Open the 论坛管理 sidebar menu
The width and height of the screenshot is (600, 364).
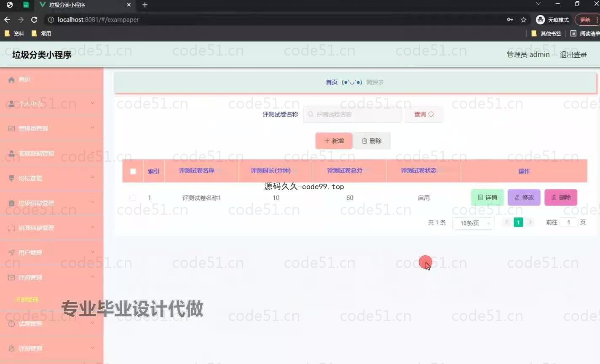coord(51,178)
